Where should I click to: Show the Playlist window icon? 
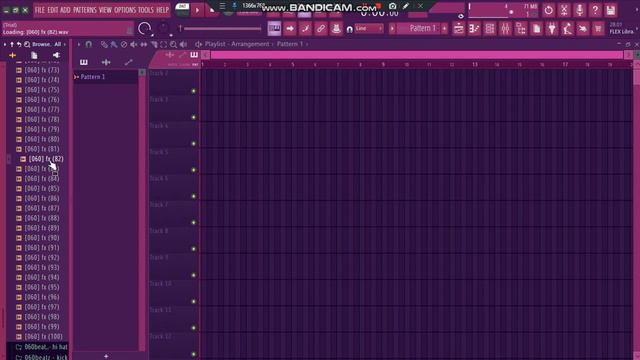point(459,29)
